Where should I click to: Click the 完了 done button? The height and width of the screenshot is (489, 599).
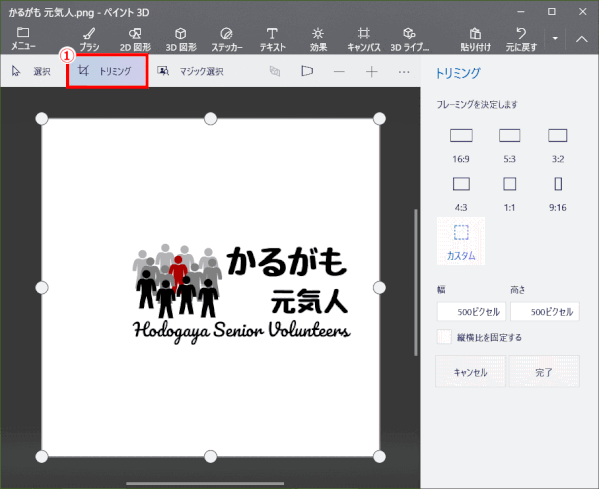click(544, 371)
